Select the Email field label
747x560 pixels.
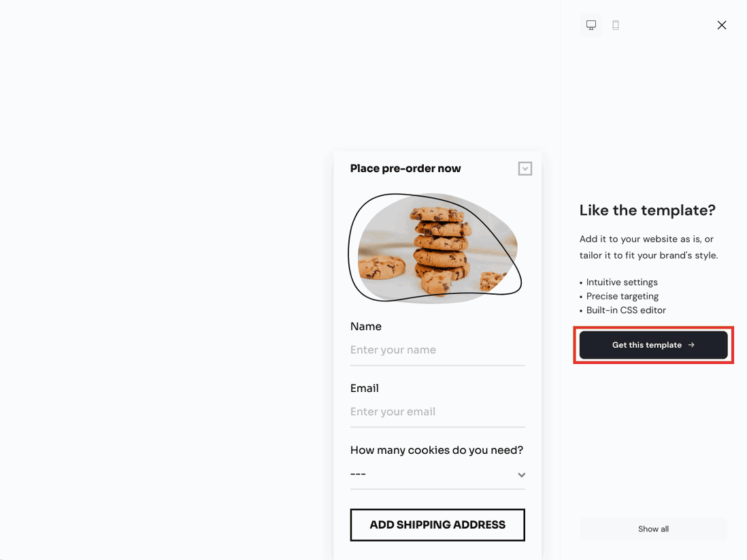[x=365, y=388]
